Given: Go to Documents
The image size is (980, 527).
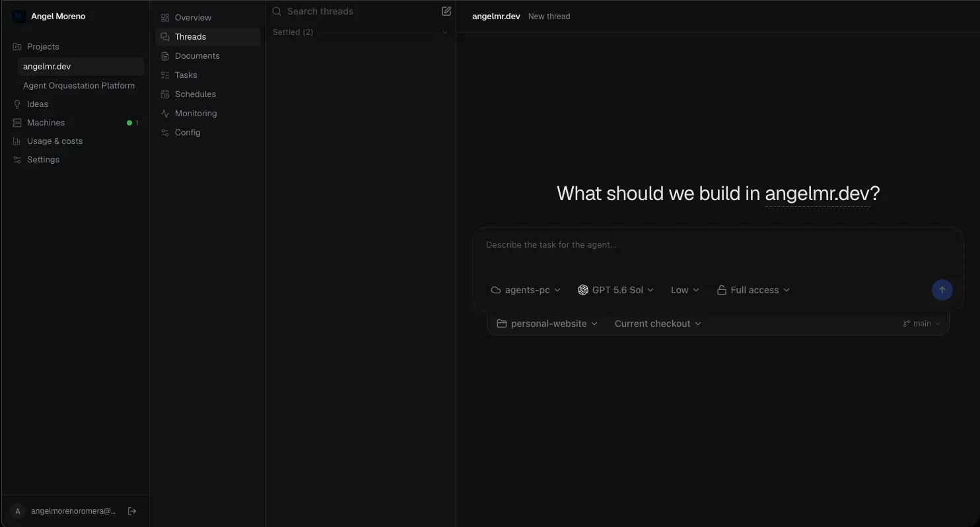Looking at the screenshot, I should 207,56.
